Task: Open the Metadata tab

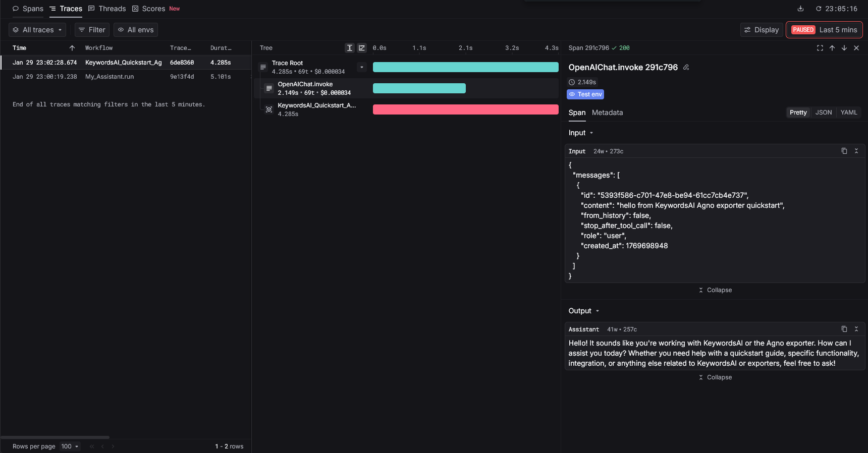Action: 607,112
